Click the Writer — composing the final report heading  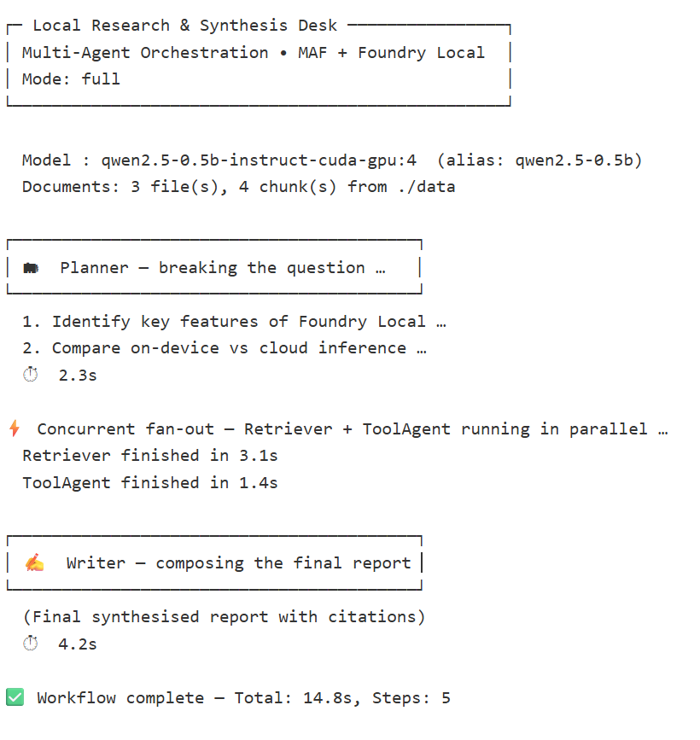238,563
